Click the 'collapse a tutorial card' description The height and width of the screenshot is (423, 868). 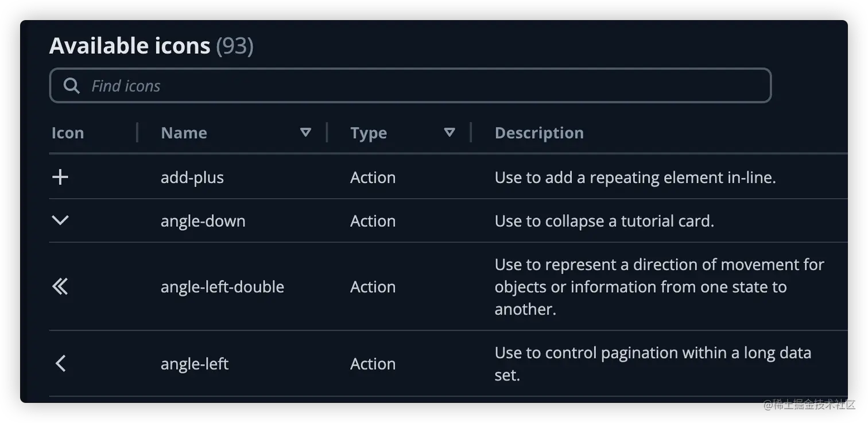(604, 221)
